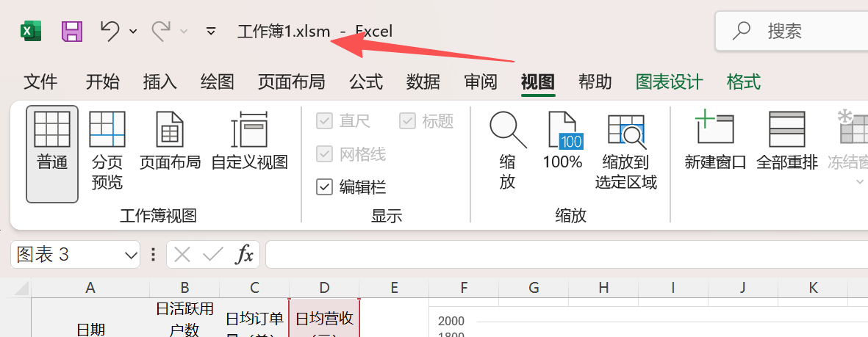Open the 绘图 ribbon tab
Screen dimensions: 868x337
click(217, 82)
